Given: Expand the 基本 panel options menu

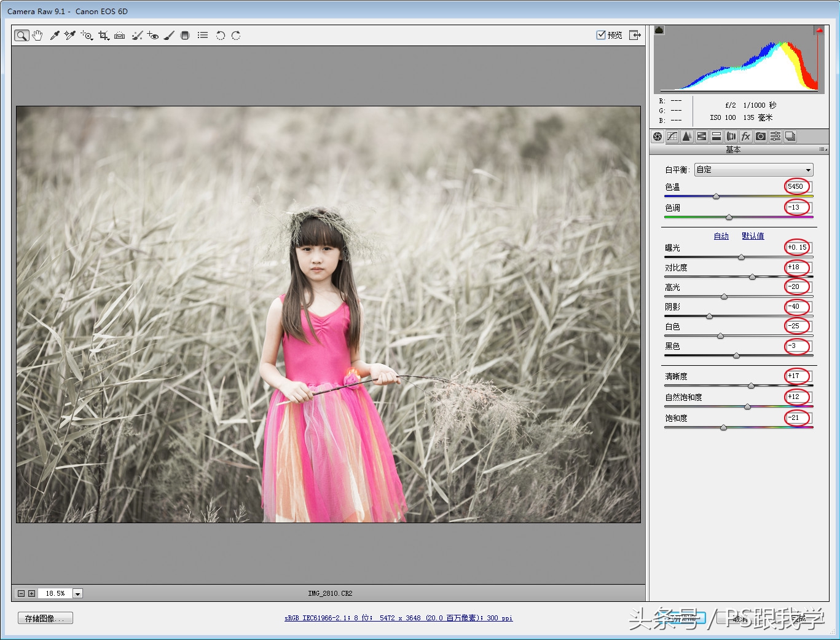Looking at the screenshot, I should click(x=823, y=149).
